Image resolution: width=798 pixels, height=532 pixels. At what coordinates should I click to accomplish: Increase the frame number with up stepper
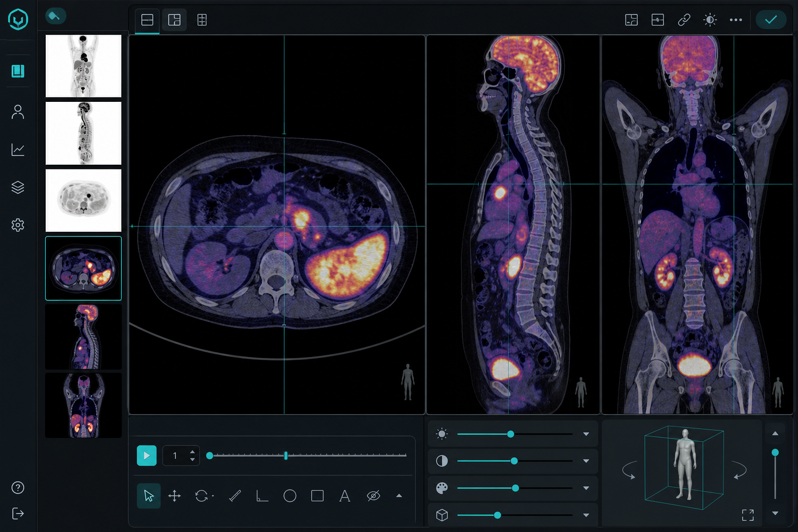[193, 451]
